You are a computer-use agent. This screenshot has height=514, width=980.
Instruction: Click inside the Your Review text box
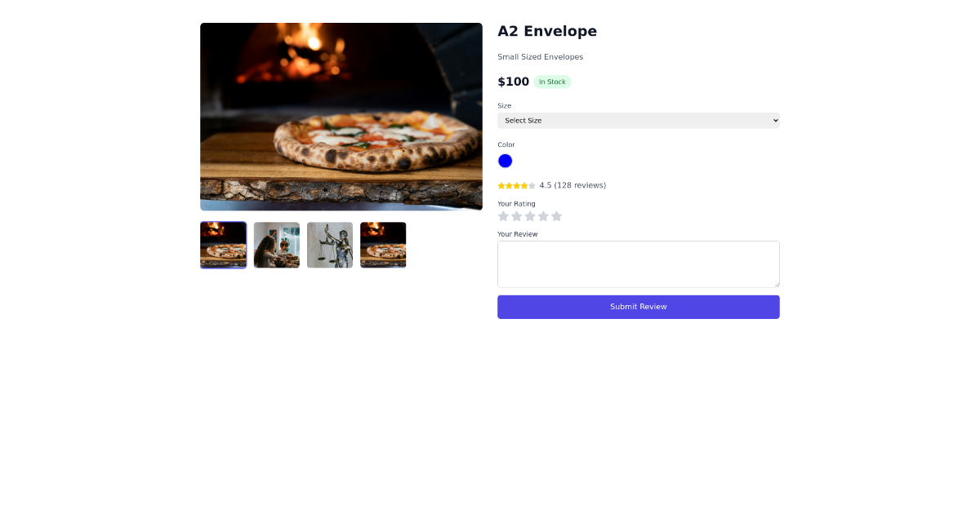[638, 263]
